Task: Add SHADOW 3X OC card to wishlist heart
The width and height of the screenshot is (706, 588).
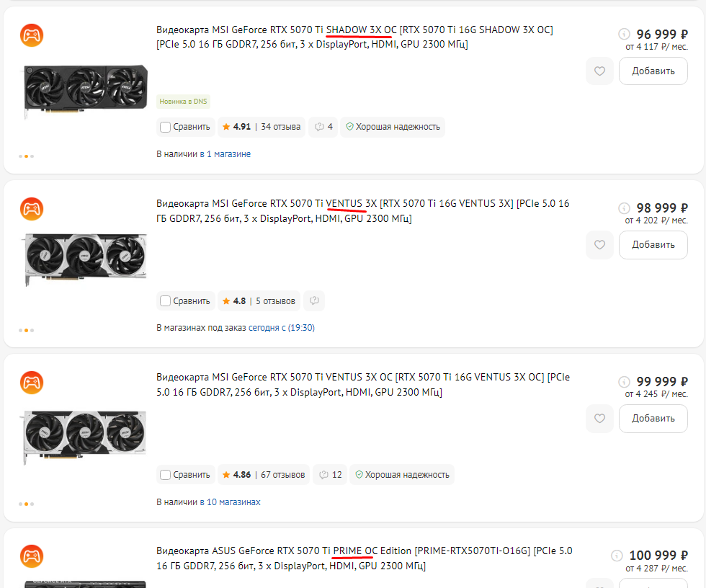Action: click(x=599, y=71)
